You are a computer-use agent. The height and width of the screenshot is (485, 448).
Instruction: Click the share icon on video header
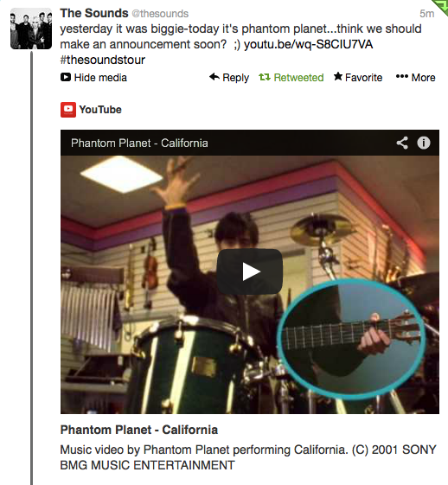(x=402, y=143)
